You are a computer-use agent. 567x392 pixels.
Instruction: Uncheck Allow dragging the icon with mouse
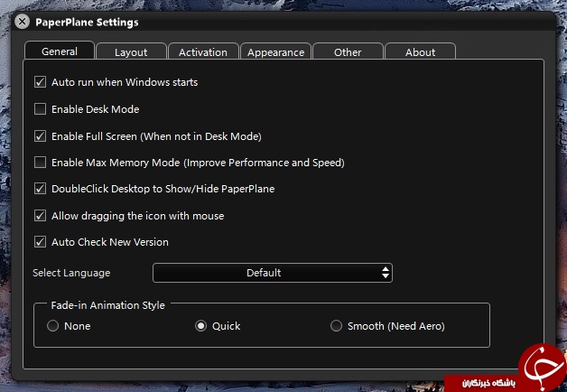(x=40, y=216)
